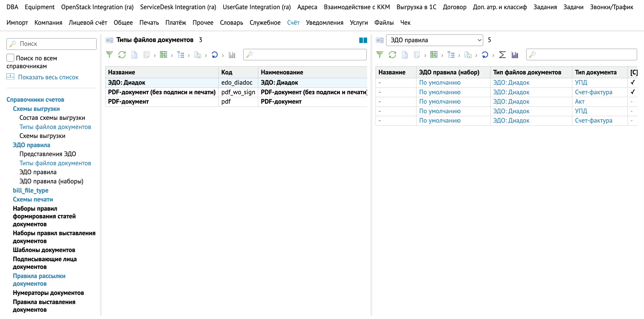This screenshot has height=319, width=644.
Task: Open settings icon beside Типы файлов документов title
Action: coord(109,40)
